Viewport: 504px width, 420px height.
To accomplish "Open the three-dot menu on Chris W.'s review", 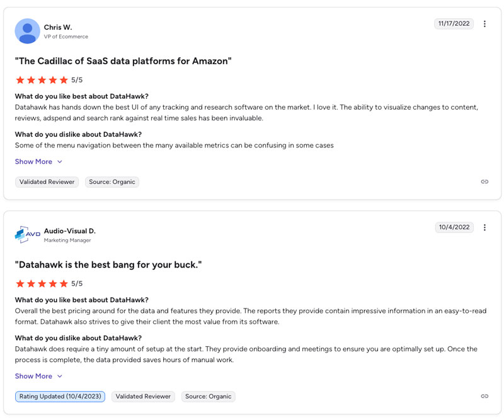I will click(x=484, y=24).
